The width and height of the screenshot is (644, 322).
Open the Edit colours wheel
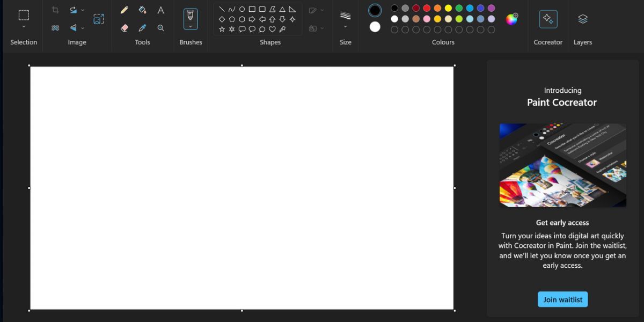(x=511, y=18)
